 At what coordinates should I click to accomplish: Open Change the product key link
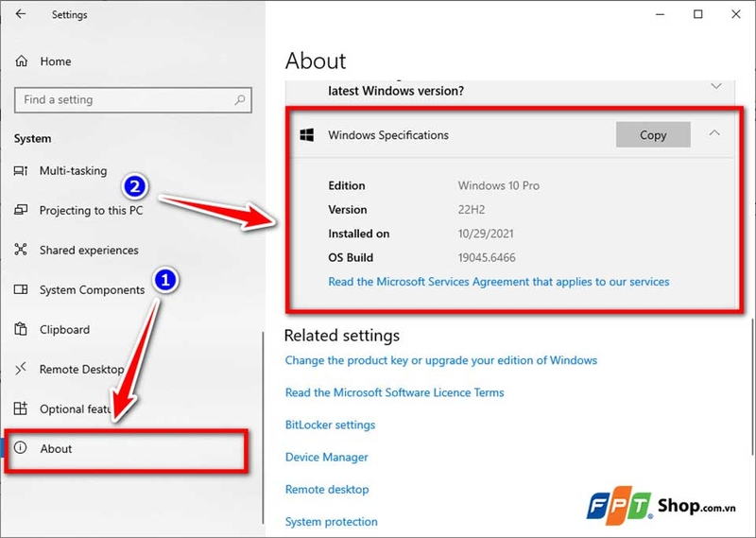point(440,360)
